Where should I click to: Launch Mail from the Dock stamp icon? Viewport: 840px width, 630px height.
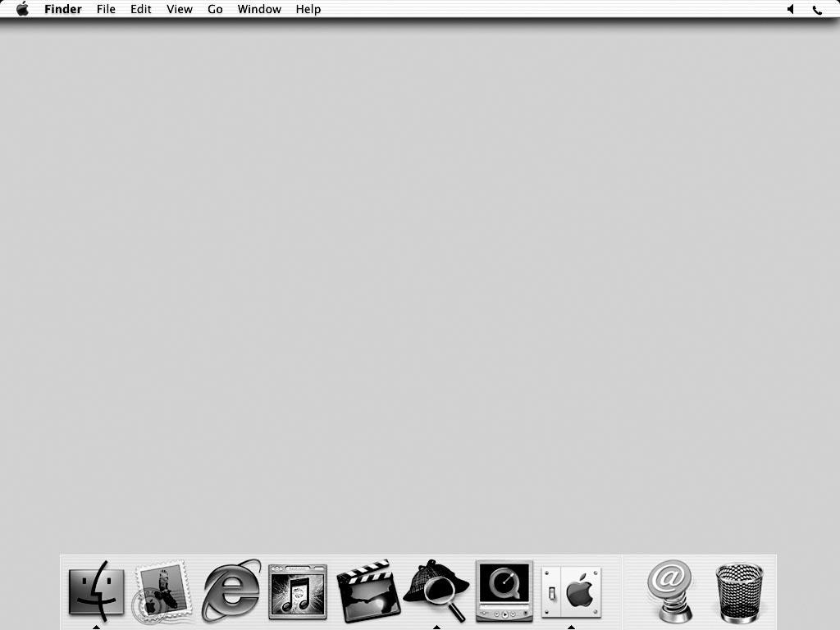162,592
